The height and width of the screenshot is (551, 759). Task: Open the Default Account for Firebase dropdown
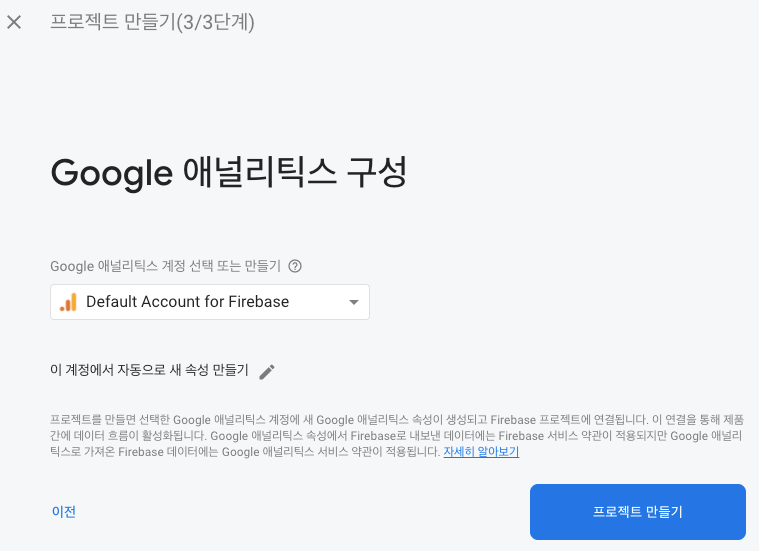click(210, 302)
